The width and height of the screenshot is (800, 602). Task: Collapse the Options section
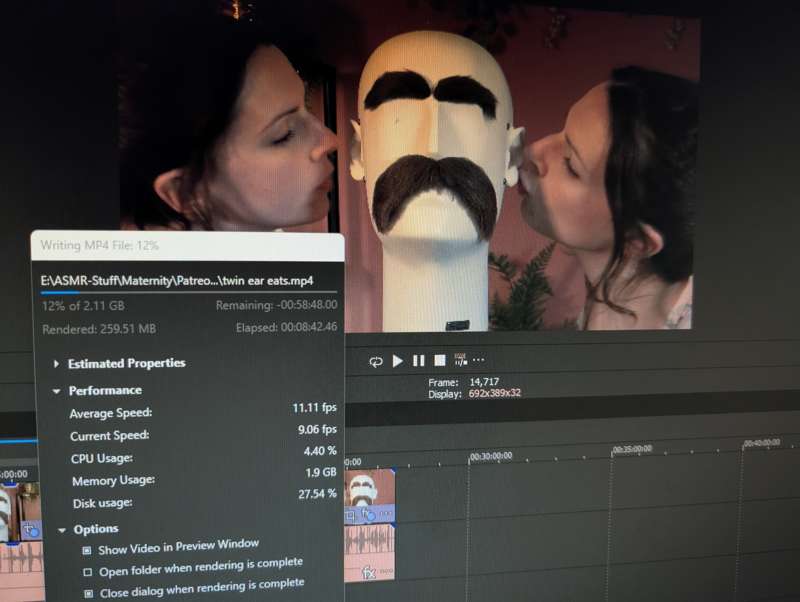click(63, 530)
